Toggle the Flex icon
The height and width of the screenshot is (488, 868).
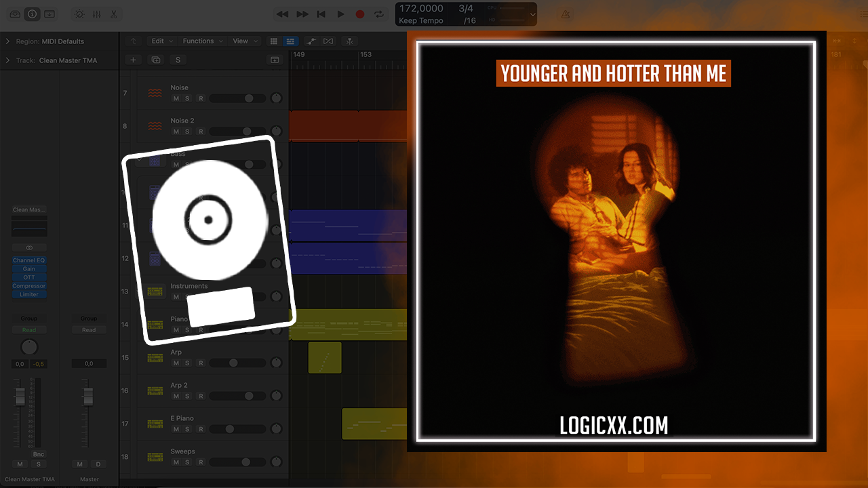click(x=328, y=41)
